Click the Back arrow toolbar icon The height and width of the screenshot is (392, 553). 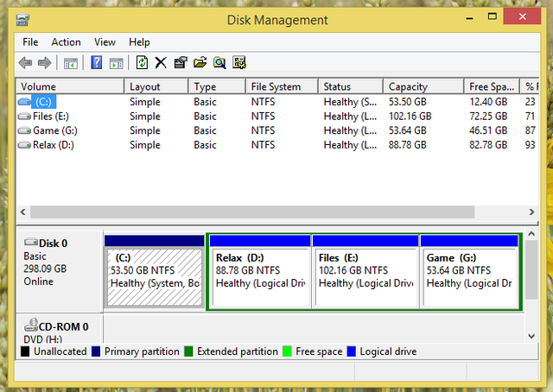click(x=25, y=63)
